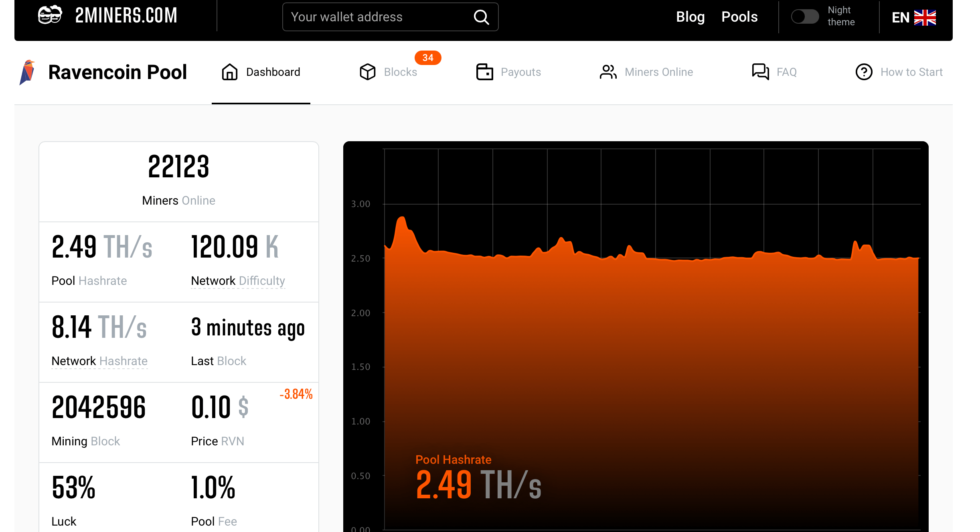Viewport: 980px width, 532px height.
Task: Select the Blocks tab
Action: point(401,71)
